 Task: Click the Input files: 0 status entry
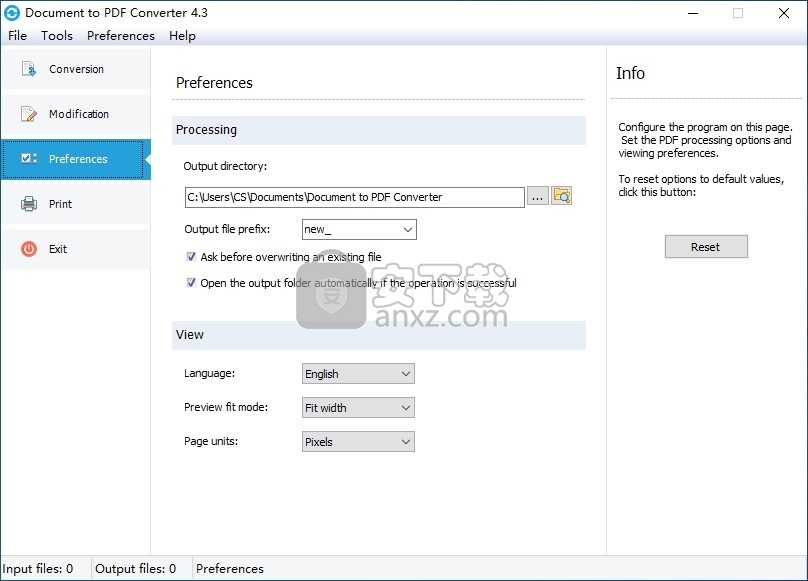38,569
